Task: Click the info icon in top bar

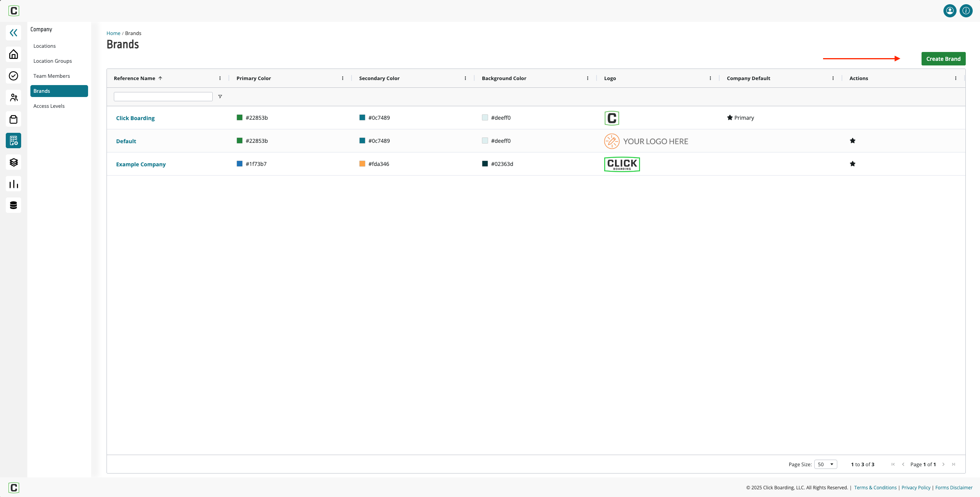Action: 966,11
